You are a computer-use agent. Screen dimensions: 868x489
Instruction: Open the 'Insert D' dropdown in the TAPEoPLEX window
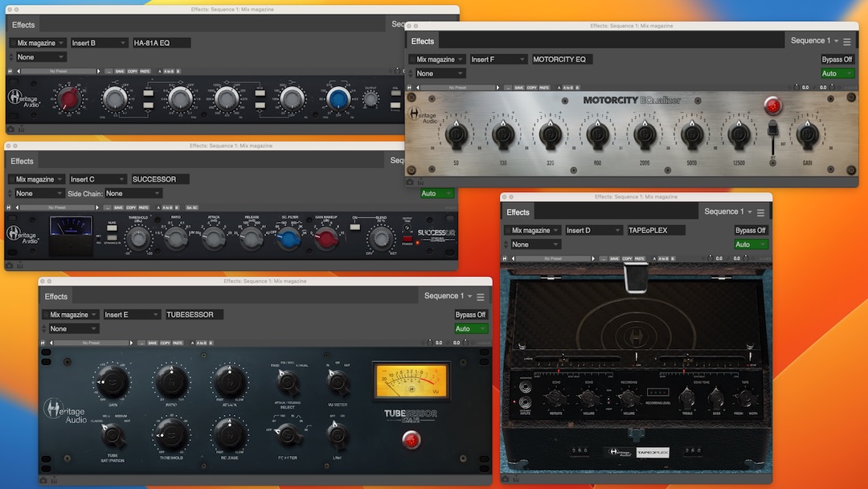click(x=593, y=229)
